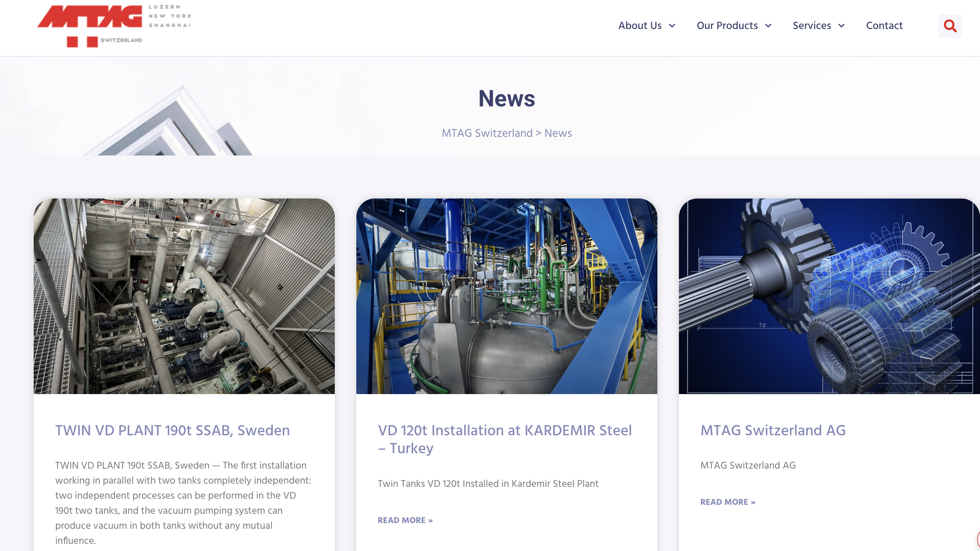
Task: Click Read More under MTAG Switzerland AG
Action: 728,502
